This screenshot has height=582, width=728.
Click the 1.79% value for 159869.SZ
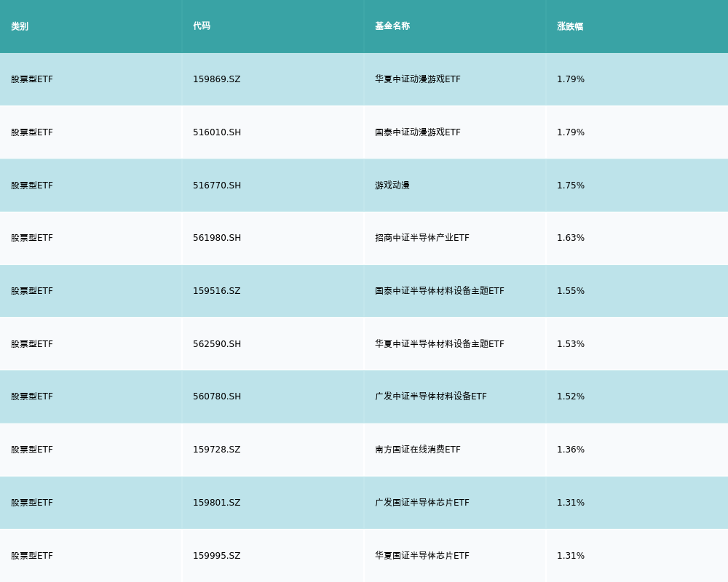pos(571,79)
